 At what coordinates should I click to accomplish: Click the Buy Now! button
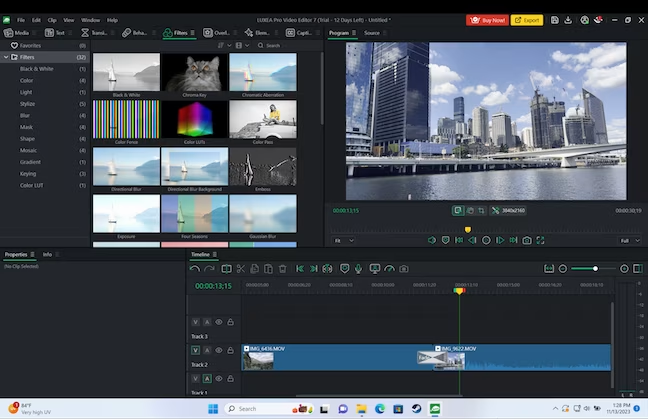click(486, 20)
